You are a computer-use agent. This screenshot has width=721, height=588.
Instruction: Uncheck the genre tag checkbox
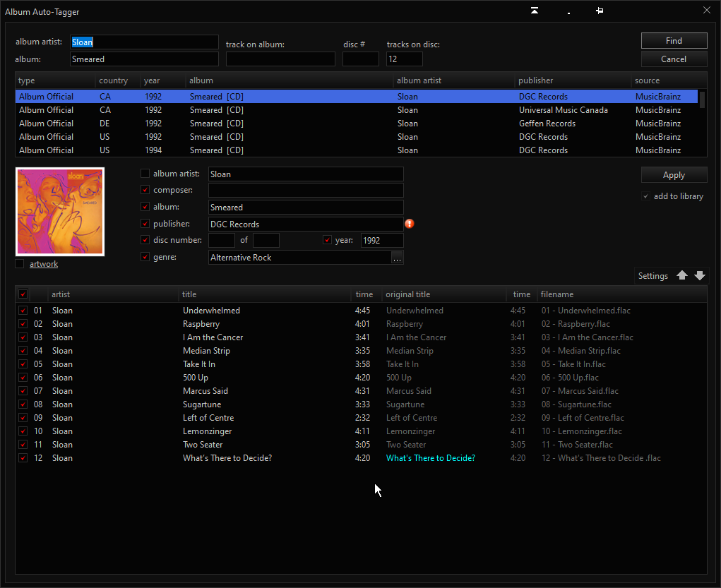tap(145, 257)
